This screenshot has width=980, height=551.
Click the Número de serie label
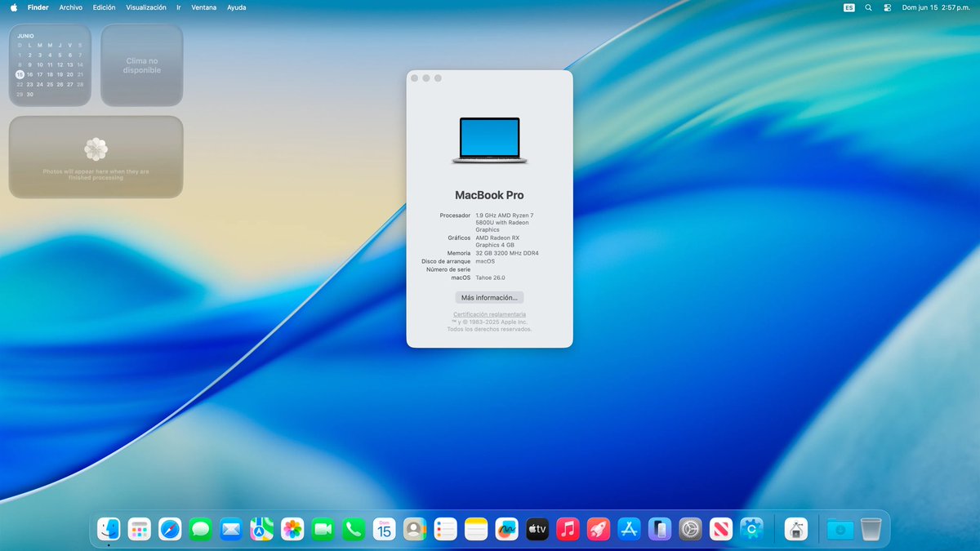(448, 269)
